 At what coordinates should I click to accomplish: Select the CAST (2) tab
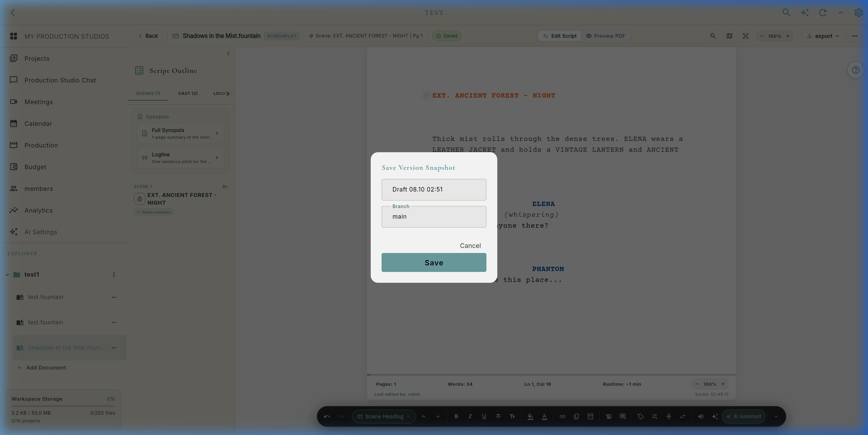188,93
